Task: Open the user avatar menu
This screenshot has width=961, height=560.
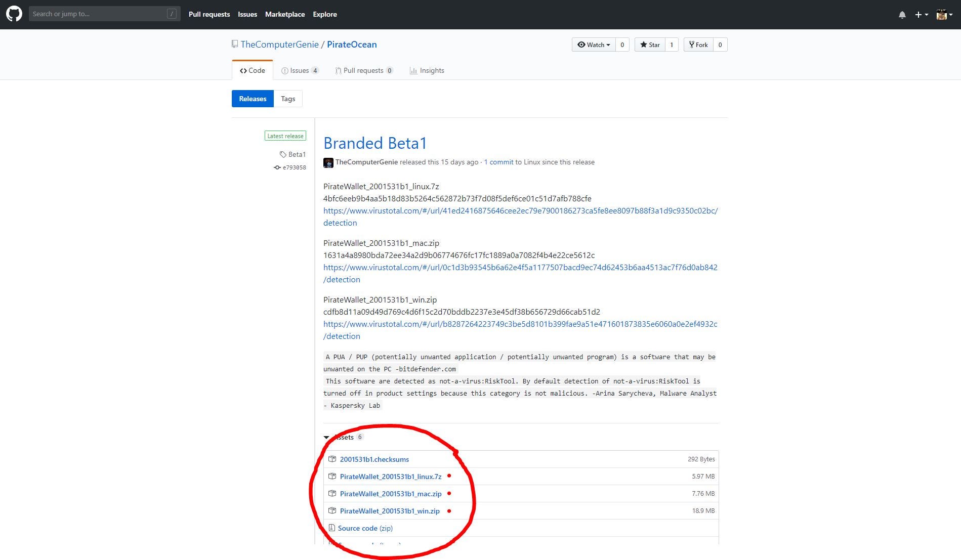Action: tap(944, 15)
